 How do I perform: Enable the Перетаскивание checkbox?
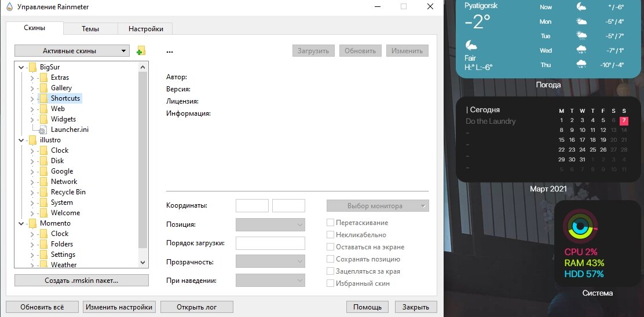(330, 223)
